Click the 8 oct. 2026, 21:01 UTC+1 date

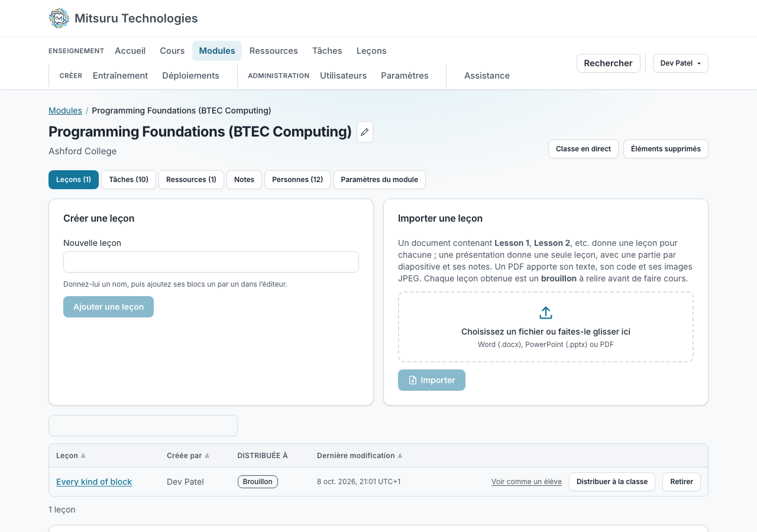(359, 482)
